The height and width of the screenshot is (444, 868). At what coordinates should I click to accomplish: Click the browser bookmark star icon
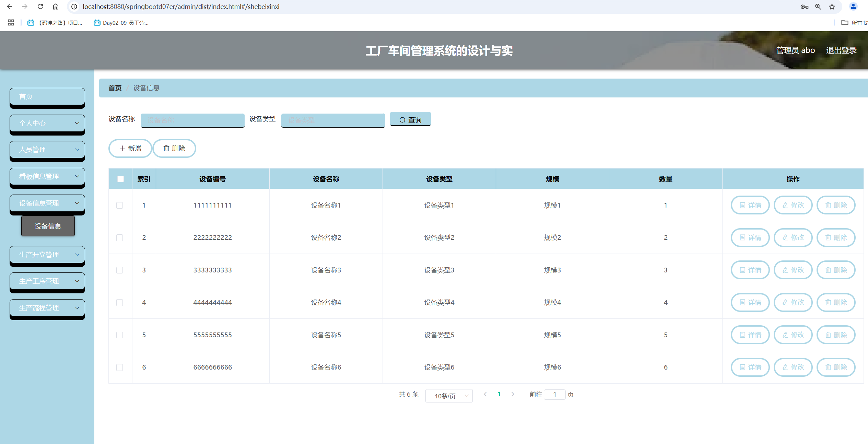[832, 7]
